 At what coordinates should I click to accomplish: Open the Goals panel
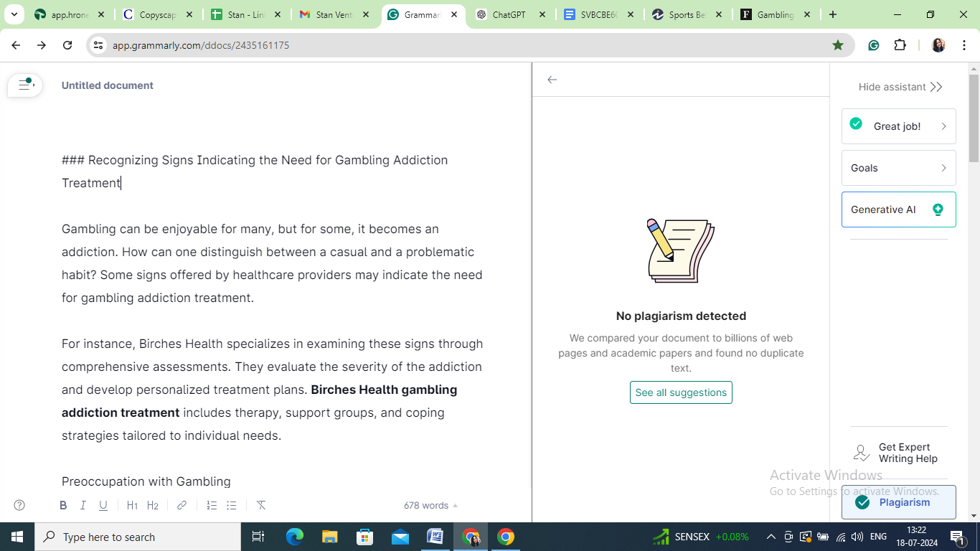[899, 168]
